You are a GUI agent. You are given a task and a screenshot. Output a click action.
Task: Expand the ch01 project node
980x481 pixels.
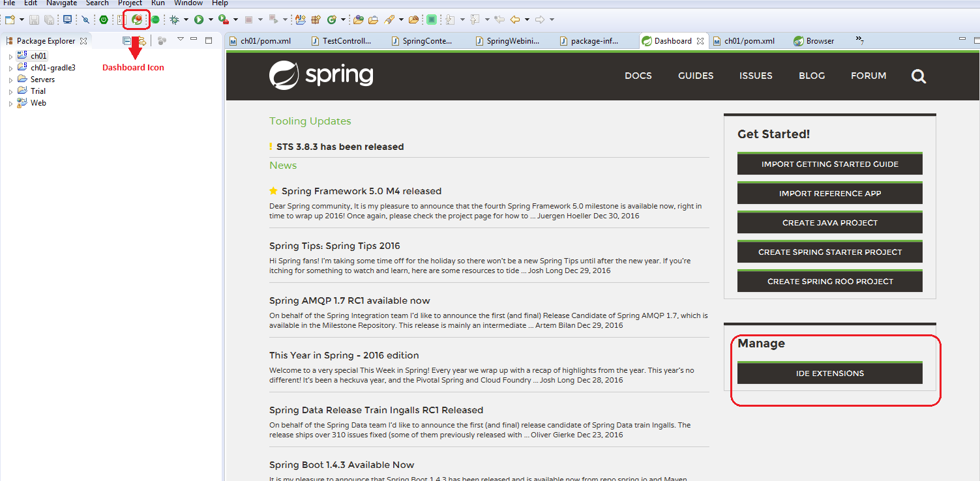[x=10, y=57]
